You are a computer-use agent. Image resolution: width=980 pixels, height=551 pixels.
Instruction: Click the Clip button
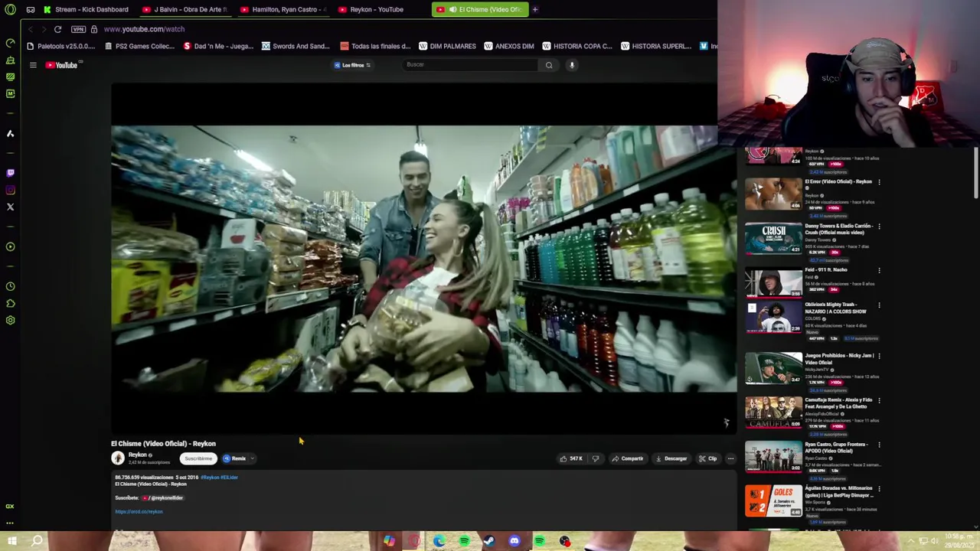(x=708, y=458)
